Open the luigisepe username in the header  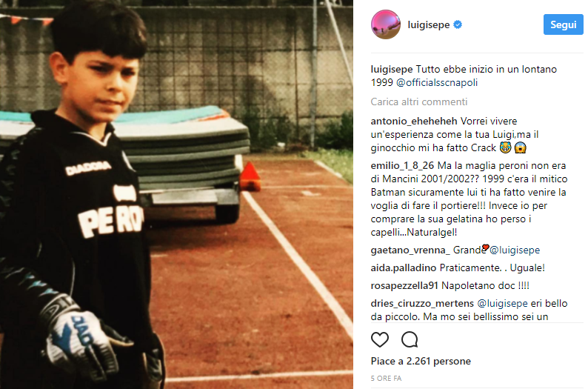point(429,24)
